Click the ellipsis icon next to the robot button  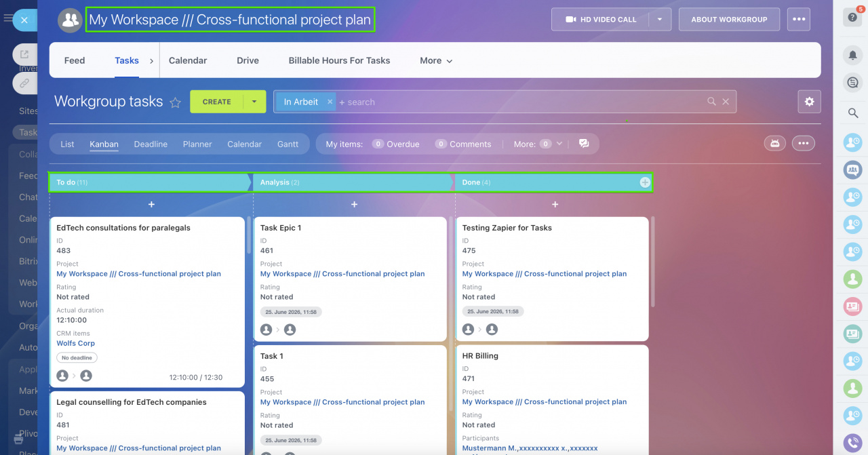pyautogui.click(x=804, y=143)
